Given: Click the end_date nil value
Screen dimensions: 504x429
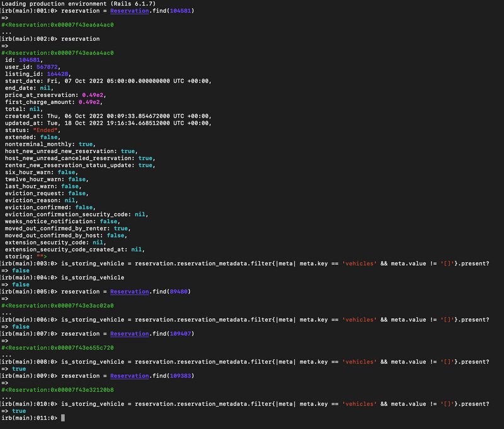Looking at the screenshot, I should pos(45,88).
